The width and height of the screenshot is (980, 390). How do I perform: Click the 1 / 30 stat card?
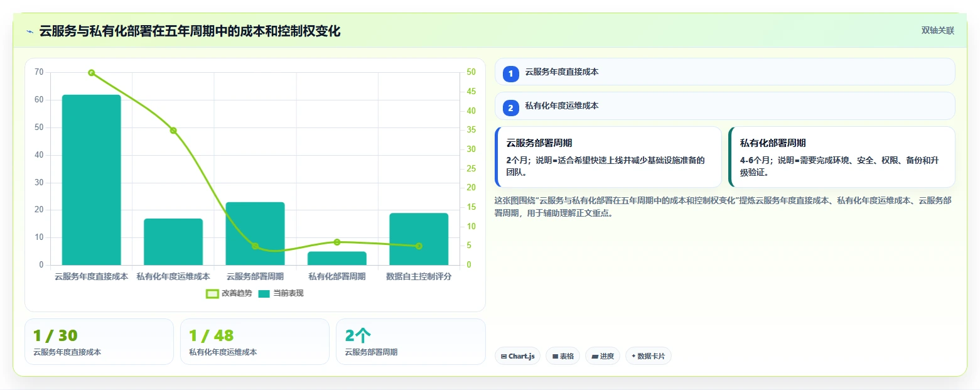99,342
